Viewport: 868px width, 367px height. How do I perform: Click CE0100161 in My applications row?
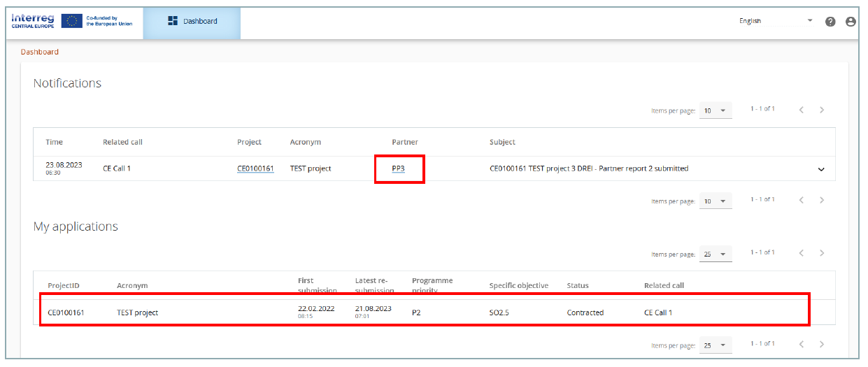(x=66, y=312)
